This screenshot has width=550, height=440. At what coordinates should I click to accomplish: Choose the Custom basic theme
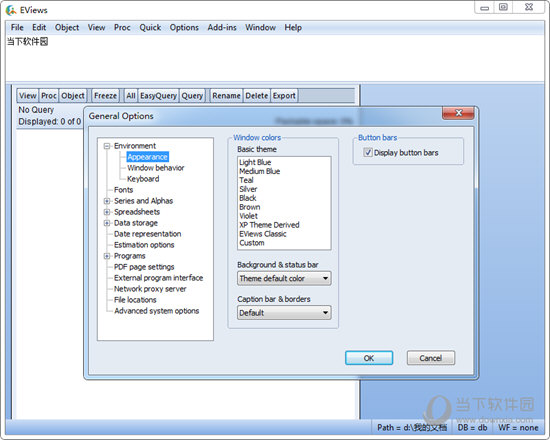[x=252, y=243]
